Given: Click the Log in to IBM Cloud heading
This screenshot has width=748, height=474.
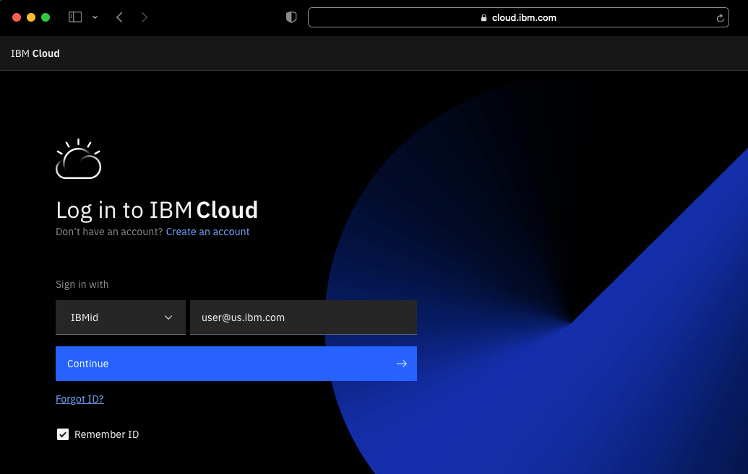Looking at the screenshot, I should 157,210.
